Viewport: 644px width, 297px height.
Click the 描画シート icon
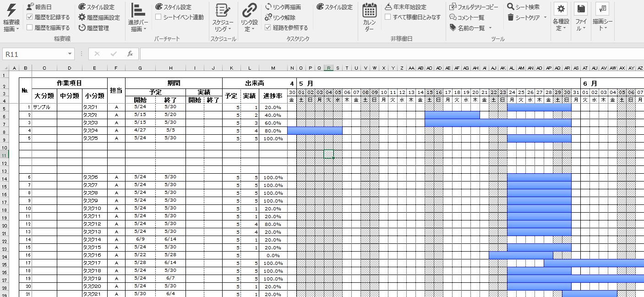point(602,9)
